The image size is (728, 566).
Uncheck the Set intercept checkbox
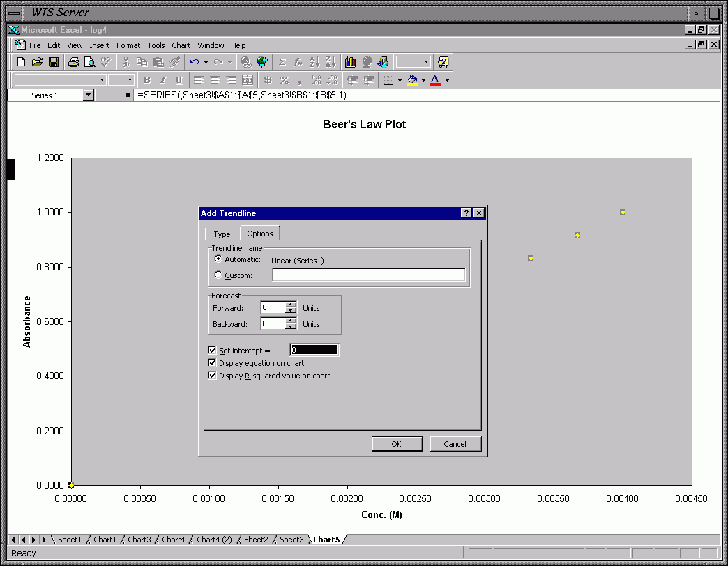pyautogui.click(x=213, y=351)
